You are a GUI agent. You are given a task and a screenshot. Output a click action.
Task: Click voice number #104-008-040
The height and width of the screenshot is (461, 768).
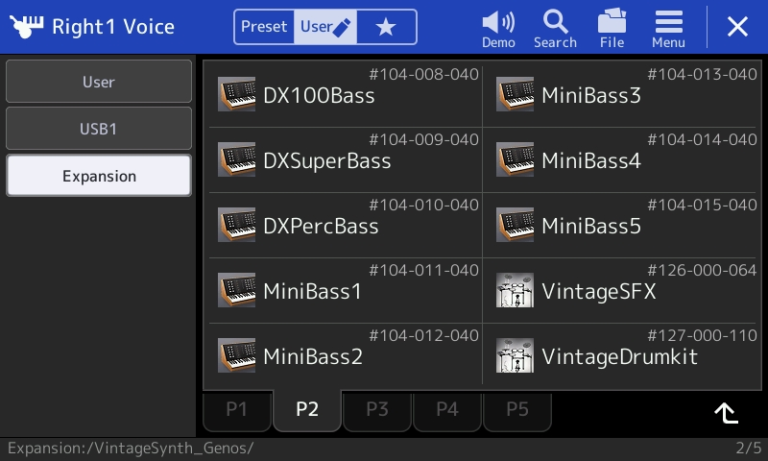[x=424, y=74]
